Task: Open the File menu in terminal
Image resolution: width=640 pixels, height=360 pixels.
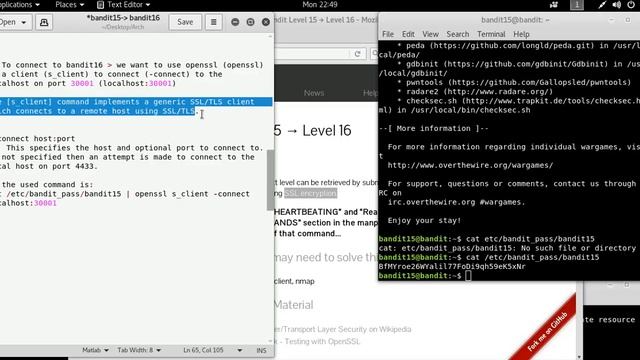Action: tap(388, 34)
